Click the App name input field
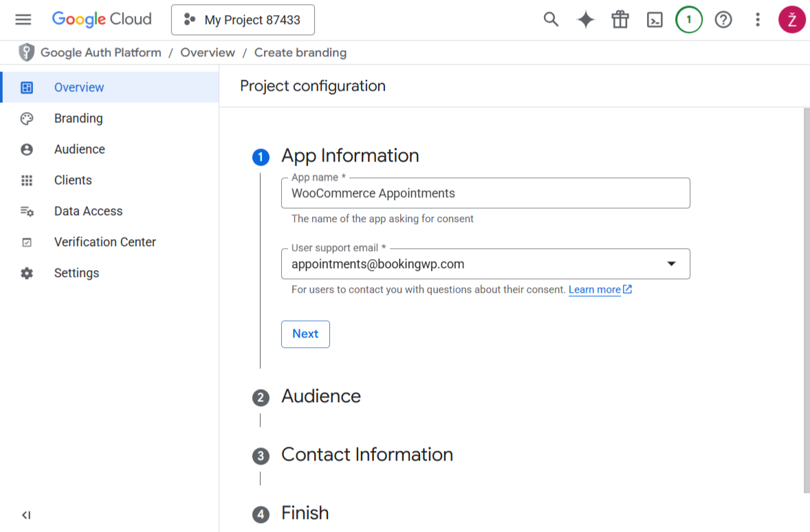 [485, 193]
